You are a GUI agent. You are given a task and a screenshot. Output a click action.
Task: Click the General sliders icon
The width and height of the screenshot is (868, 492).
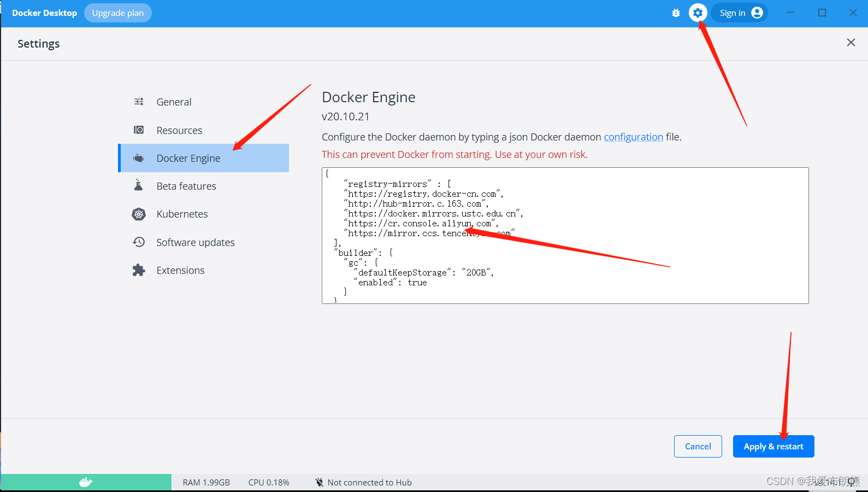pos(139,102)
